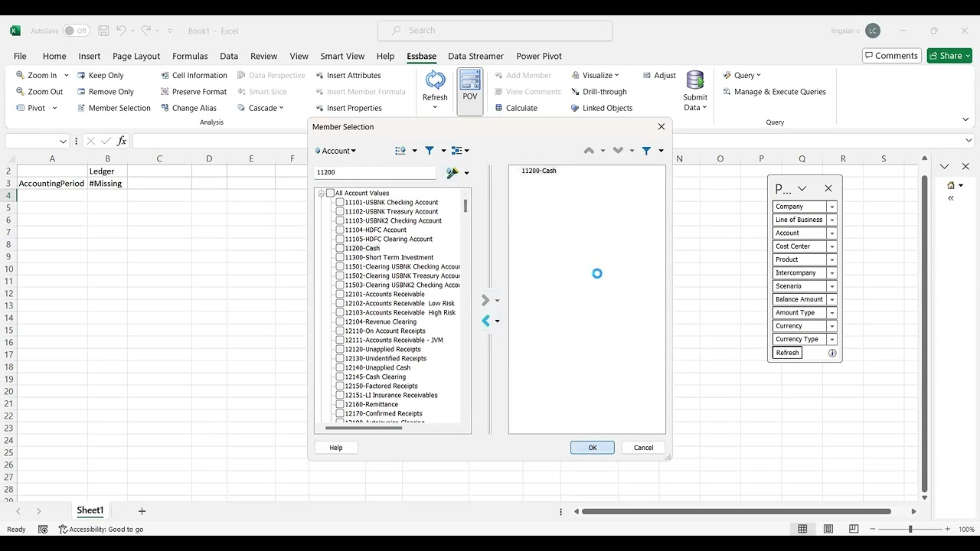Open the Currency Type POV dropdown
980x551 pixels.
(x=832, y=339)
